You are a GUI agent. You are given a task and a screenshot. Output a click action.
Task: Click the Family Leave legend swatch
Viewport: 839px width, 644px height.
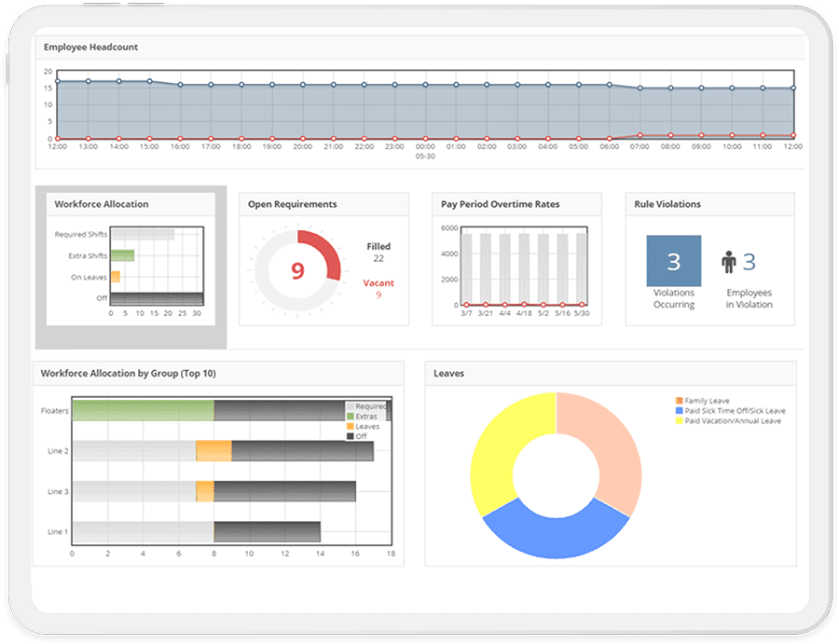point(679,401)
